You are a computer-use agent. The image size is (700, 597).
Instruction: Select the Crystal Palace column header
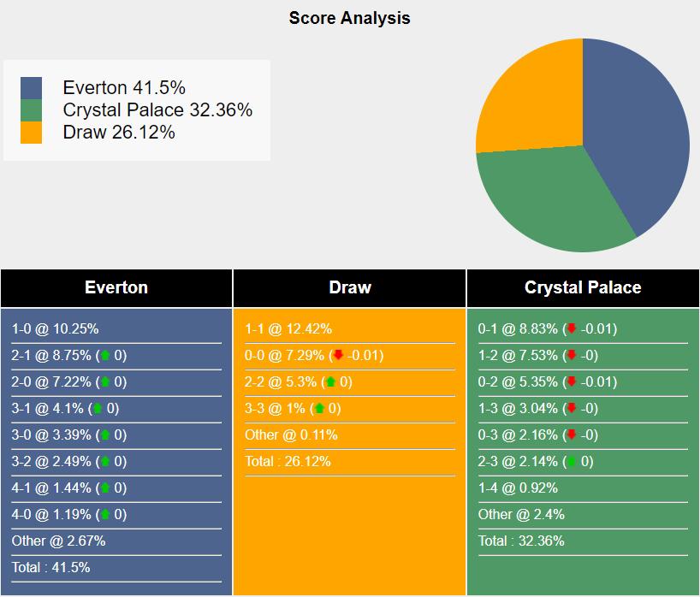point(583,288)
